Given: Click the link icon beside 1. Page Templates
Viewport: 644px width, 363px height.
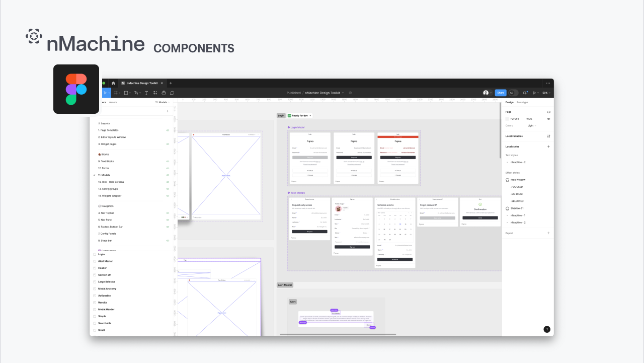Looking at the screenshot, I should click(168, 130).
